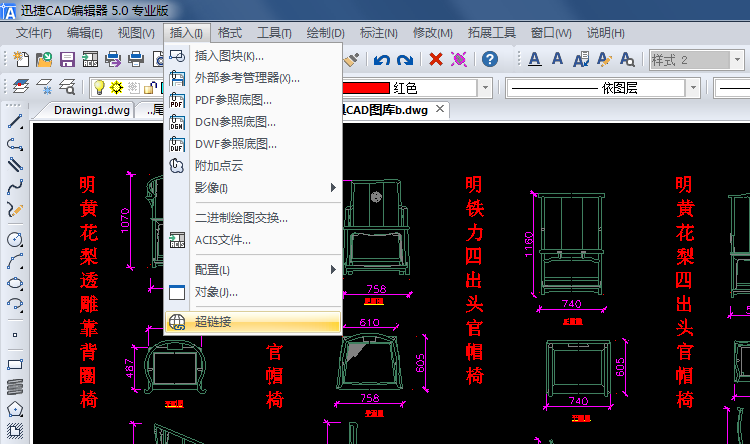Viewport: 750px width, 444px height.
Task: Create a new drawing with the New icon
Action: [x=21, y=59]
